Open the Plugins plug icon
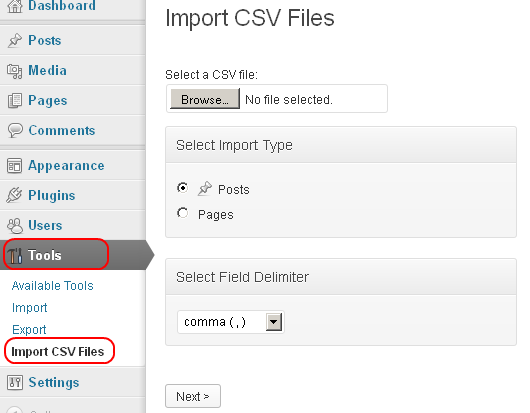This screenshot has height=413, width=530. click(14, 195)
